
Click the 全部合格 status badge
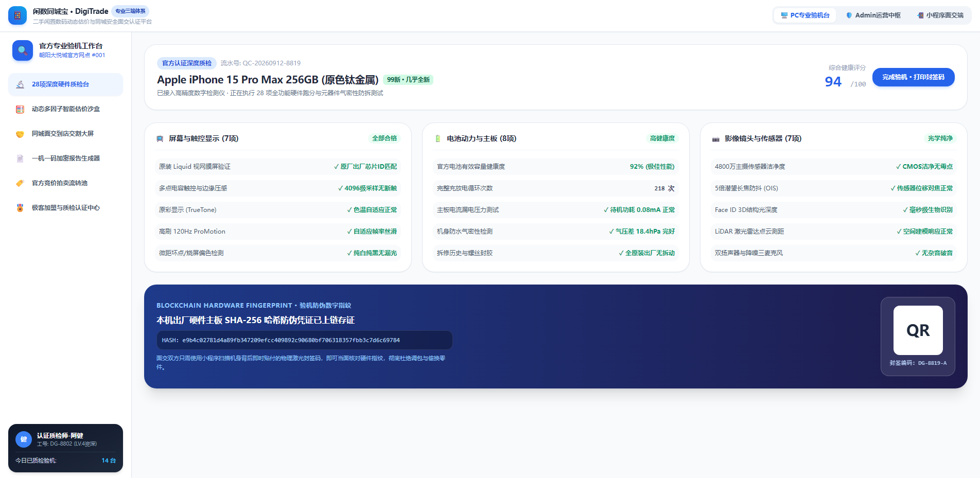(384, 138)
